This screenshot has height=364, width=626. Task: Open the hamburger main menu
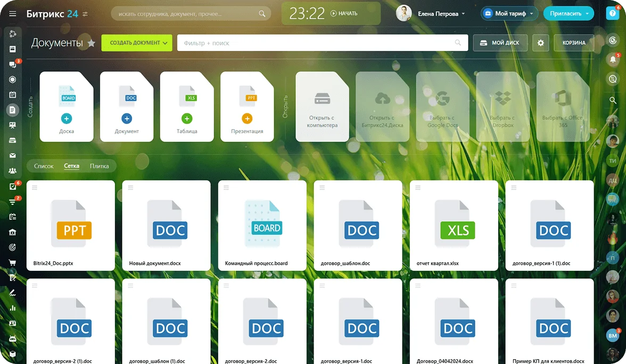coord(13,14)
